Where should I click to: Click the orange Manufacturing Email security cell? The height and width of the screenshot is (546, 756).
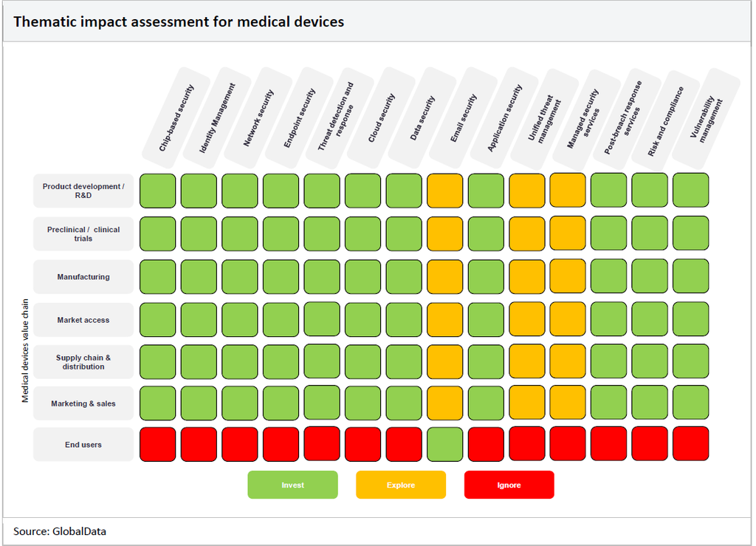[x=445, y=277]
